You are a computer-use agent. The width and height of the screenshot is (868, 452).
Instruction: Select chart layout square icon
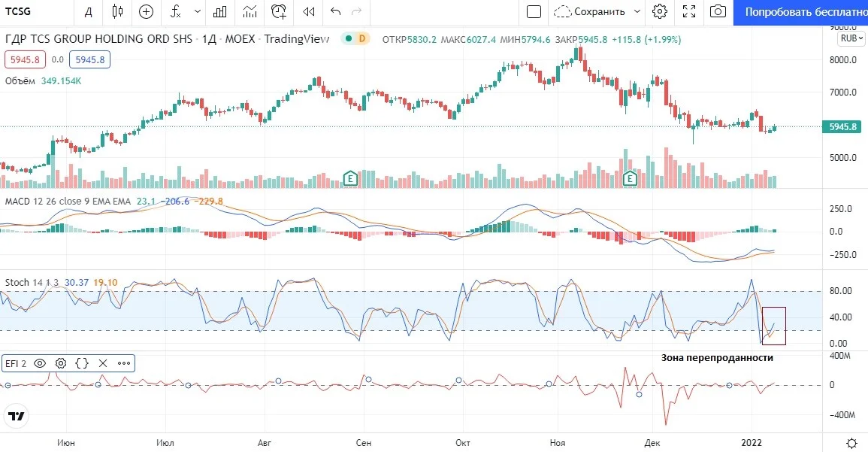click(534, 11)
